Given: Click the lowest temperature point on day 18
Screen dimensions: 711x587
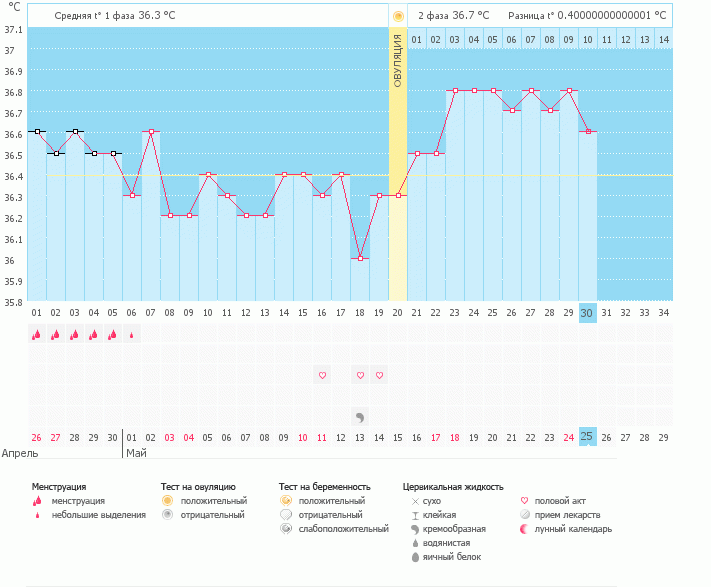Looking at the screenshot, I should pyautogui.click(x=360, y=258).
